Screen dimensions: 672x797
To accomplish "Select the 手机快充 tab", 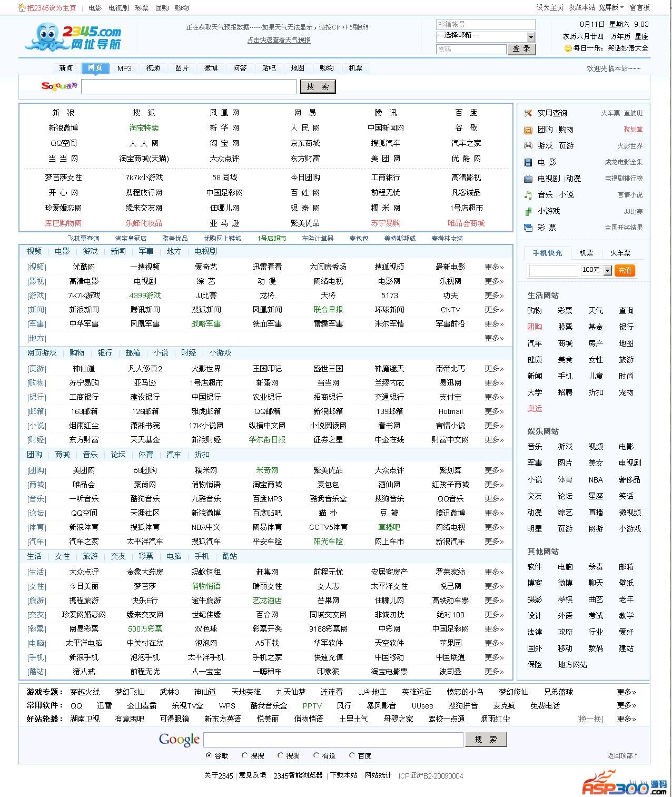I will (x=547, y=253).
